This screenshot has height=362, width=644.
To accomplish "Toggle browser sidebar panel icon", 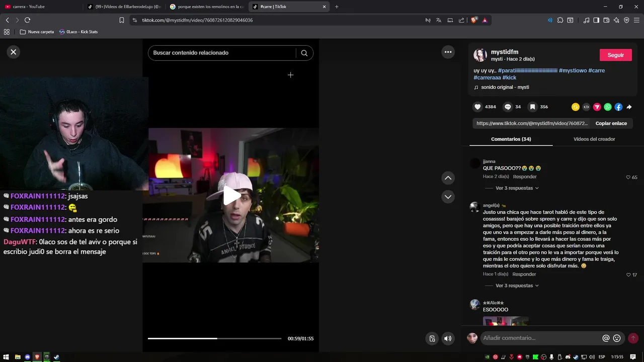I will [596, 20].
